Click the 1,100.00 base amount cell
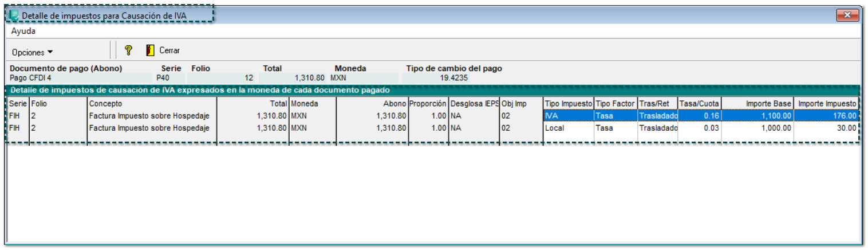 point(758,116)
